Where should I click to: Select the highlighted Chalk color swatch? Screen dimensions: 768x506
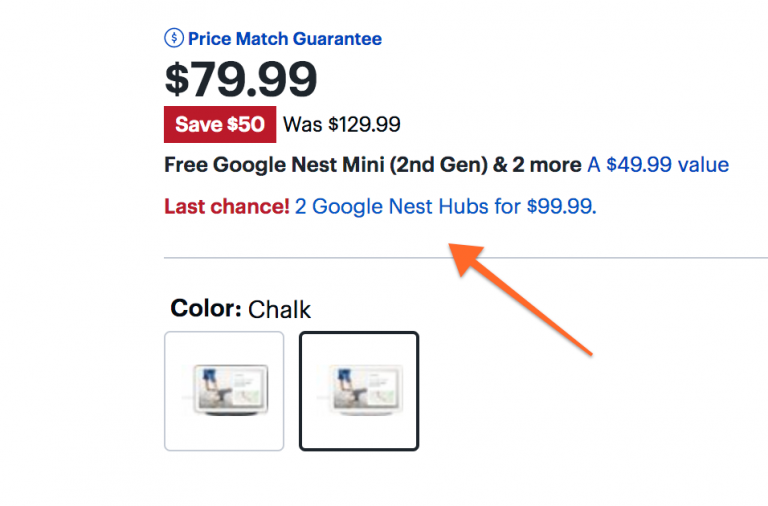pos(359,391)
